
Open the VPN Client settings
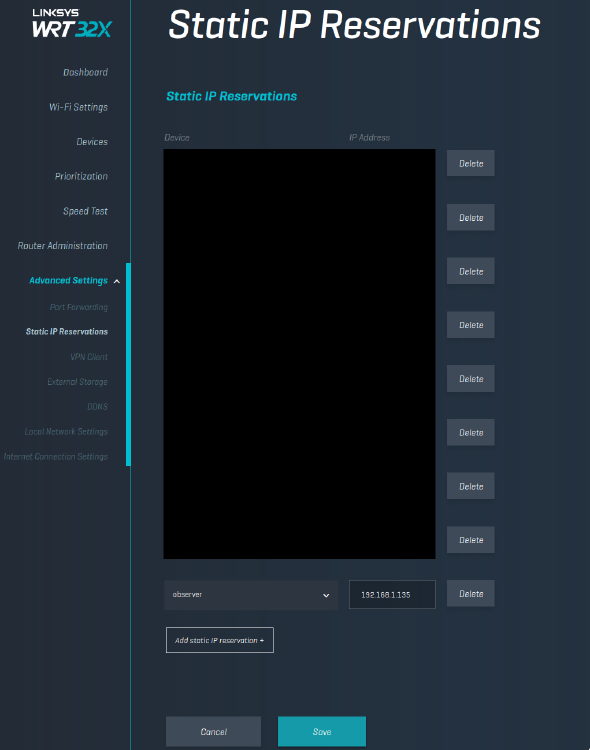(89, 357)
